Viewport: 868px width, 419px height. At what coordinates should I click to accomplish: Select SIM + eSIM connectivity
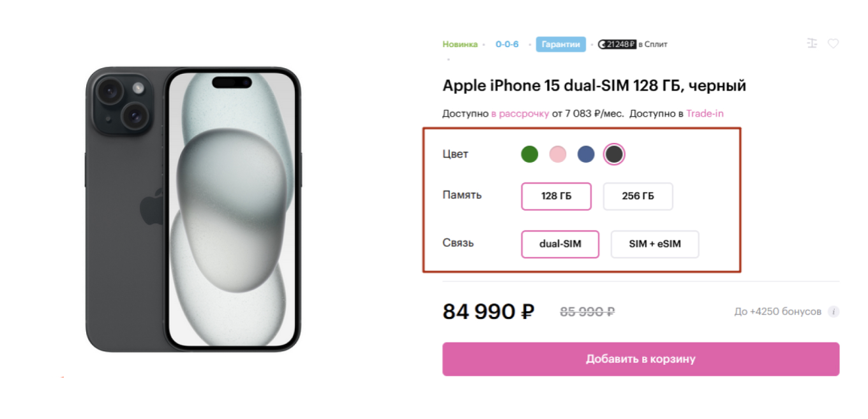[654, 244]
